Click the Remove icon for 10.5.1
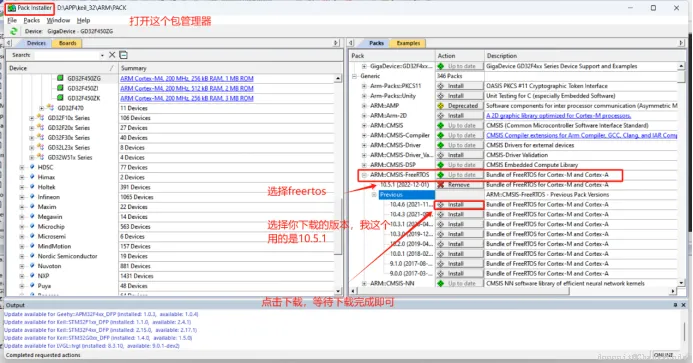 point(441,185)
